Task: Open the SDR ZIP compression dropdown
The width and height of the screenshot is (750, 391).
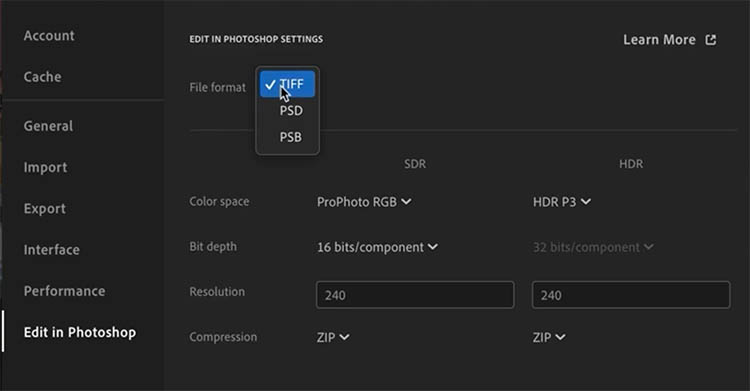Action: (333, 337)
